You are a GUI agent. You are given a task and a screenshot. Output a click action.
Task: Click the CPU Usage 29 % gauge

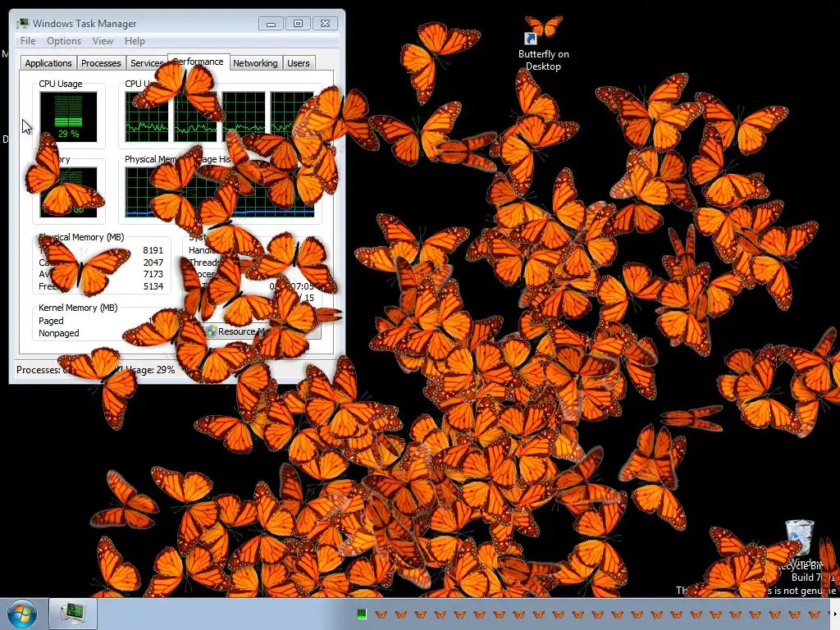pyautogui.click(x=68, y=116)
